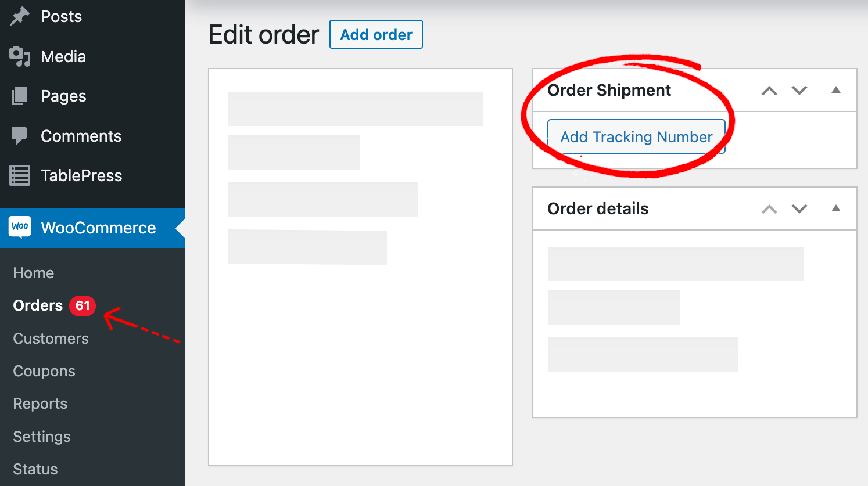Collapse the Order Shipment panel

pyautogui.click(x=835, y=90)
